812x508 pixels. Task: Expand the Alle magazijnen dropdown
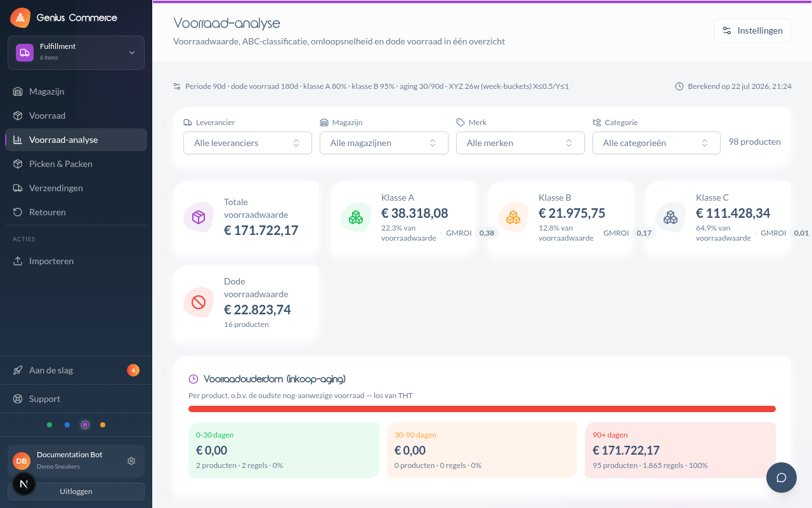click(x=384, y=143)
